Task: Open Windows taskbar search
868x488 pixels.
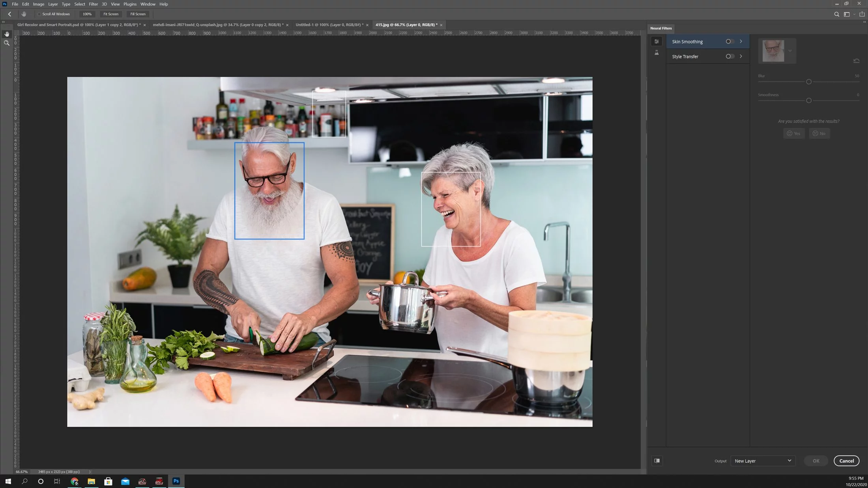Action: pos(24,481)
